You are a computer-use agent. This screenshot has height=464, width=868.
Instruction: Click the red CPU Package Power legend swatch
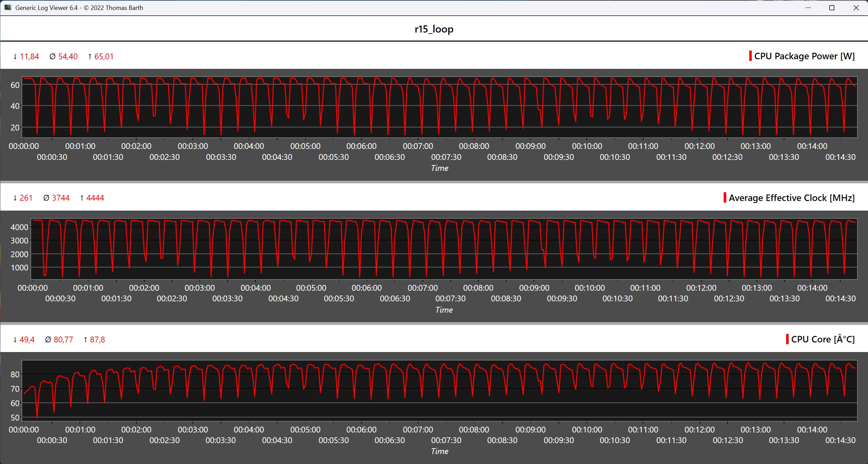coord(750,56)
